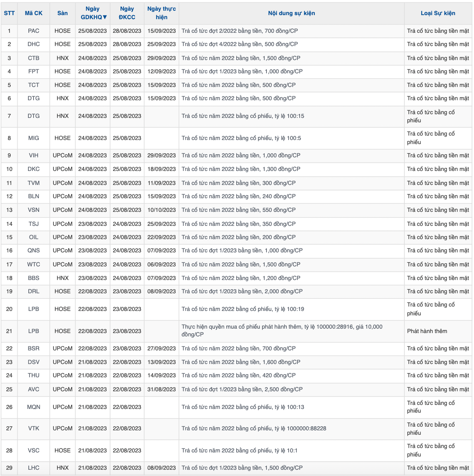Viewport: 474px width, 476px height.
Task: Sort the table by STT column
Action: 9,13
